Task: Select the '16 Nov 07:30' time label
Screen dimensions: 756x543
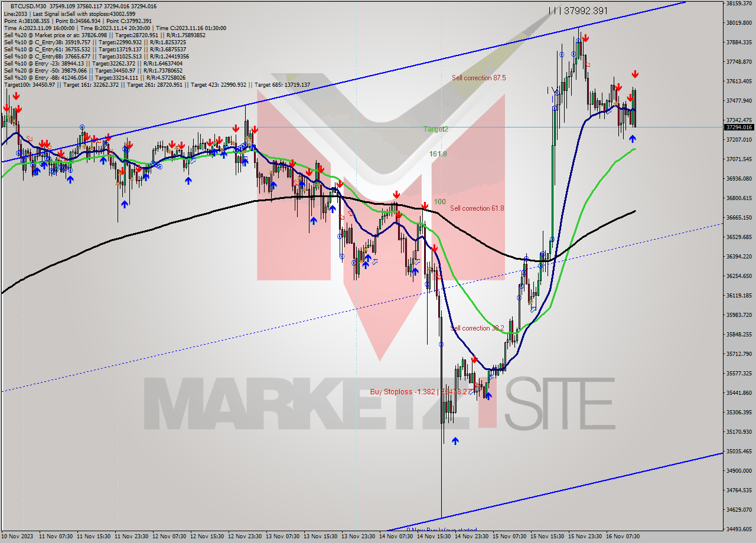Action: coord(623,537)
